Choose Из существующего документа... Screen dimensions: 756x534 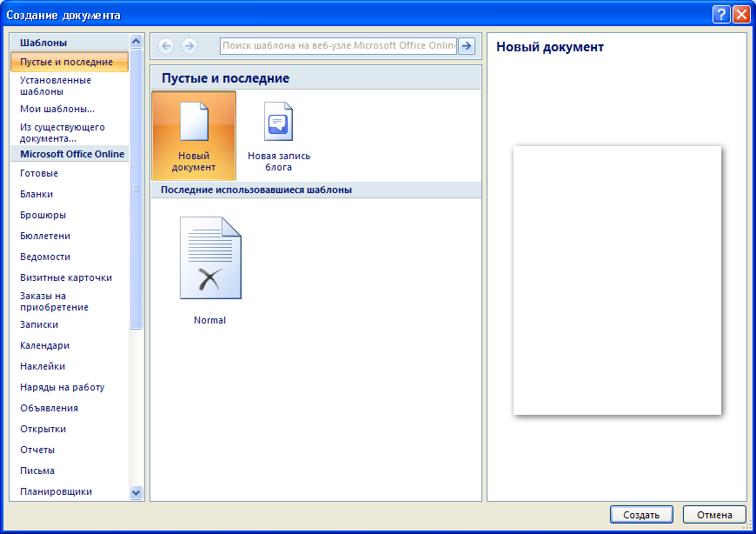pos(70,133)
